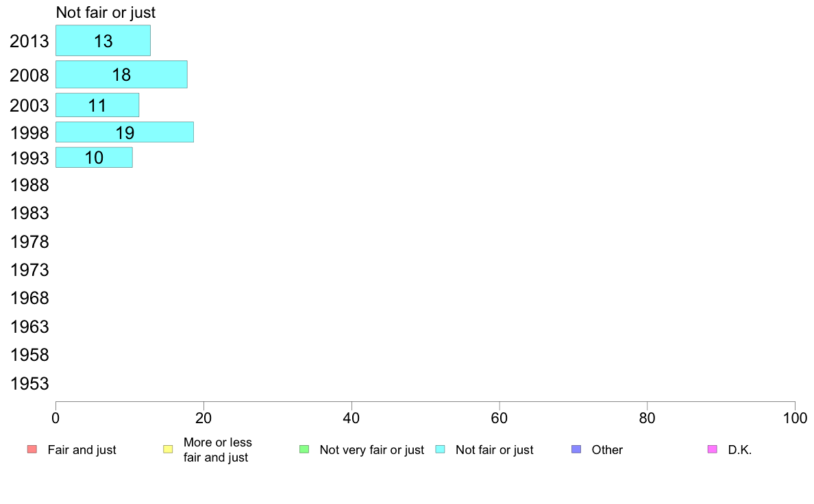The width and height of the screenshot is (814, 504).
Task: Click the Not fair or just chart title
Action: [106, 12]
